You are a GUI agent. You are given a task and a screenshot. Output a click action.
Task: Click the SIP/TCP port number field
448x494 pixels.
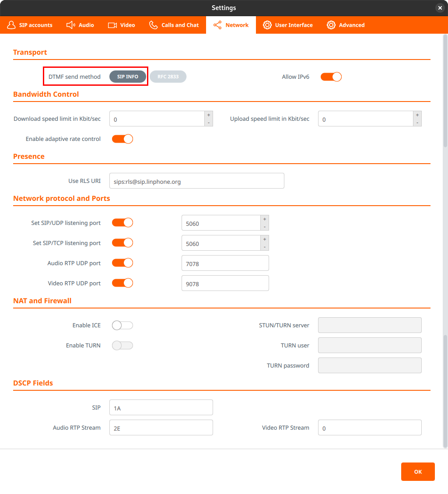coord(221,243)
